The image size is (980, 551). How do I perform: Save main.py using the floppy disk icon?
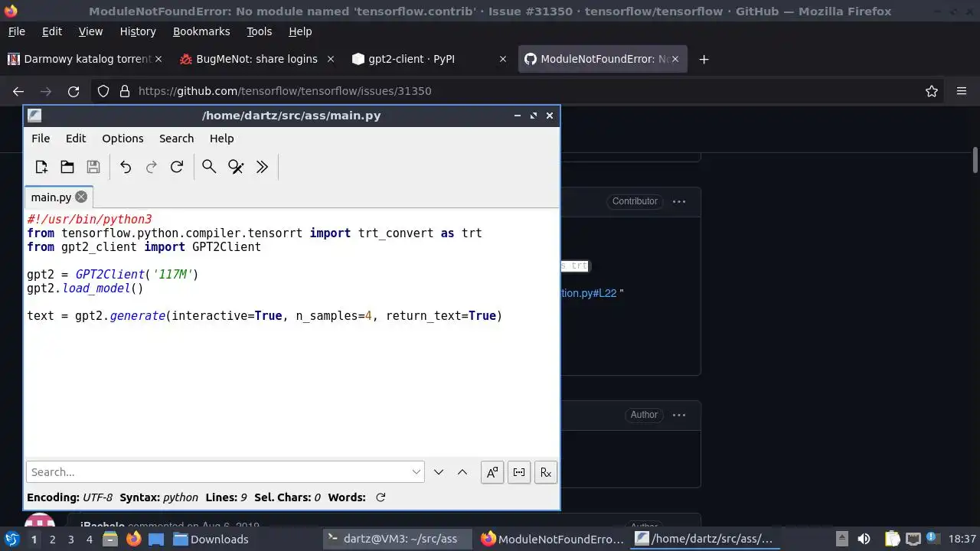93,167
